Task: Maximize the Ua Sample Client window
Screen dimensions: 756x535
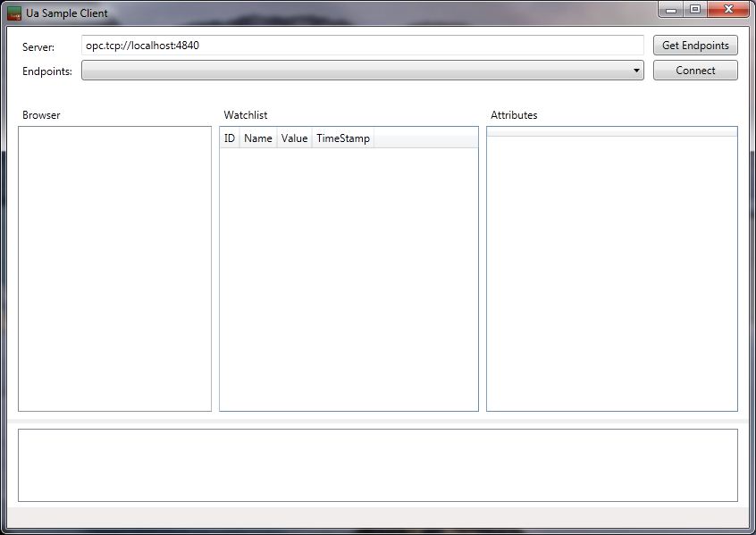Action: click(x=695, y=9)
